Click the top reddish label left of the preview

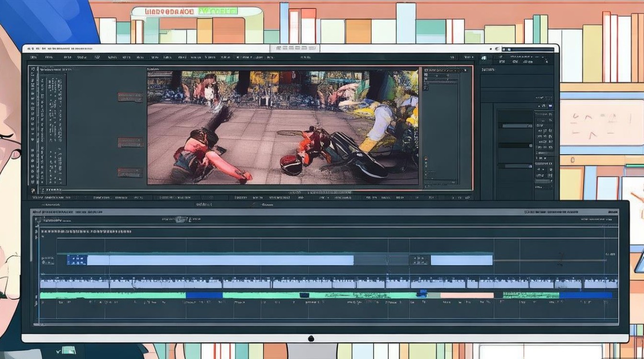pos(130,97)
